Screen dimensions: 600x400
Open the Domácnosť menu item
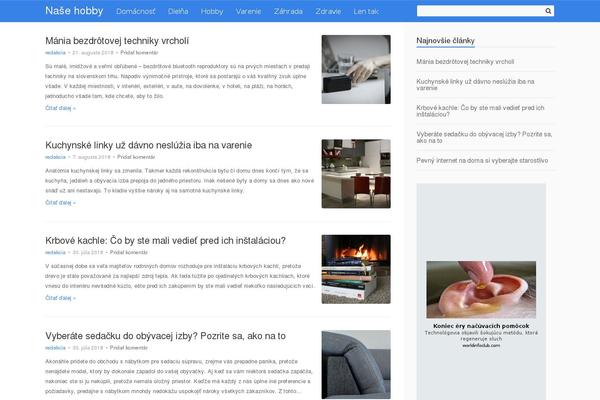pyautogui.click(x=136, y=11)
